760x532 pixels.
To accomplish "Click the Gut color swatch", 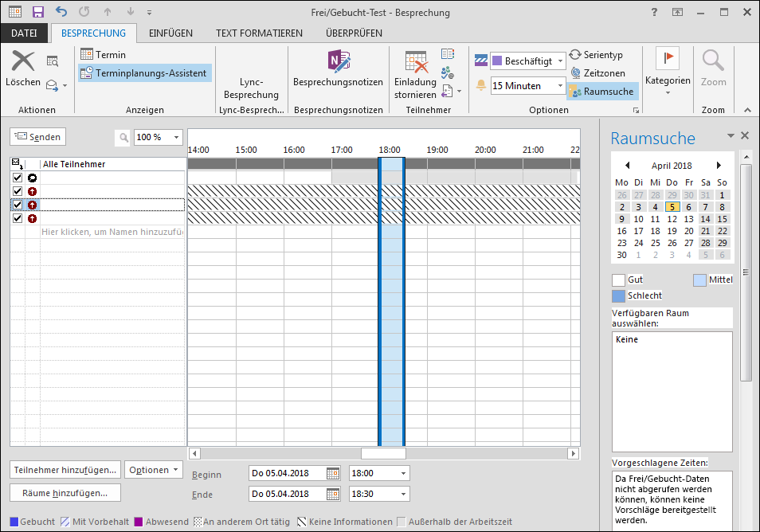I will 618,280.
